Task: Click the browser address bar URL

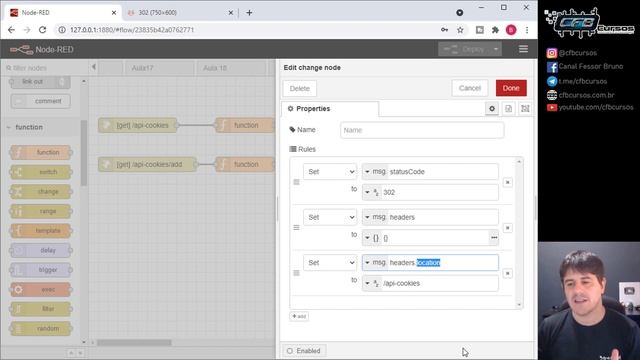Action: pos(132,30)
